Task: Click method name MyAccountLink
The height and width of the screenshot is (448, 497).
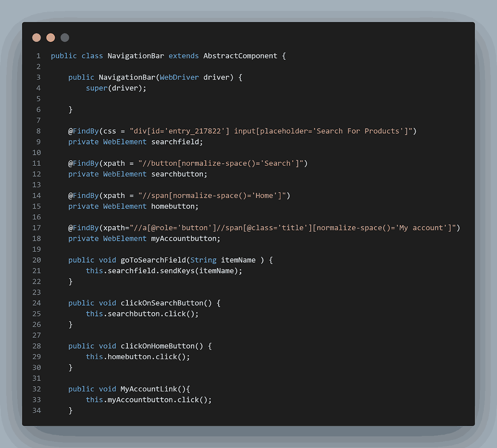Action: pos(149,389)
